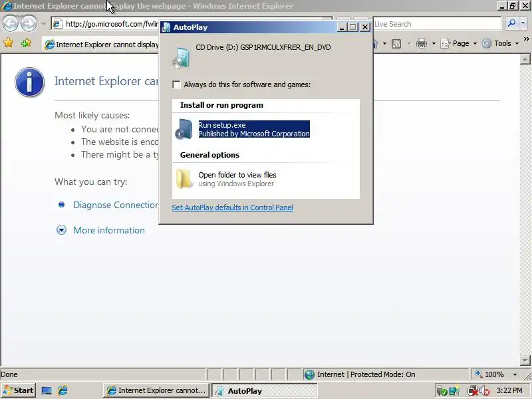Open the search provider dropdown arrow
This screenshot has width=532, height=399.
tap(523, 23)
